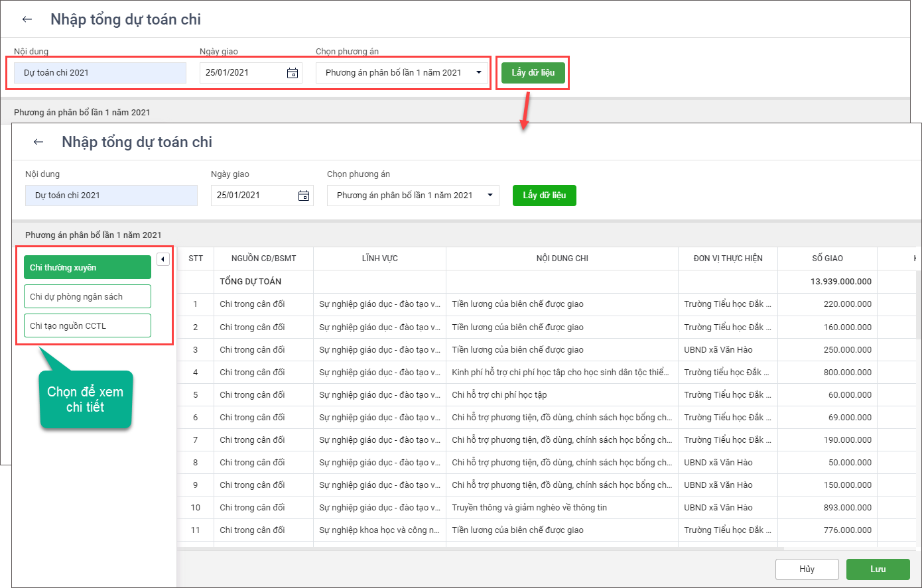922x588 pixels.
Task: Click the Lưu button
Action: pos(878,569)
